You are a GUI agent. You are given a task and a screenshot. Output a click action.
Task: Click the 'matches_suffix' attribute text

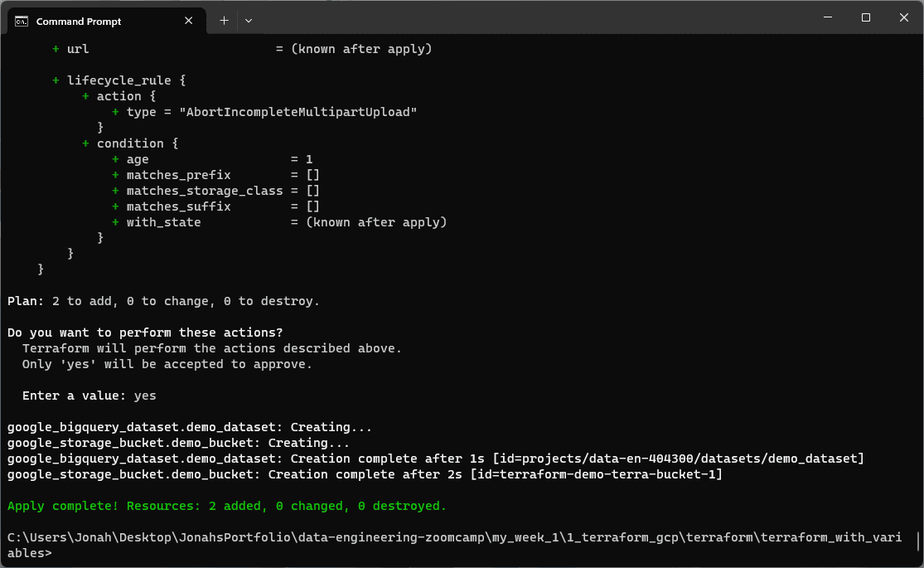(178, 206)
